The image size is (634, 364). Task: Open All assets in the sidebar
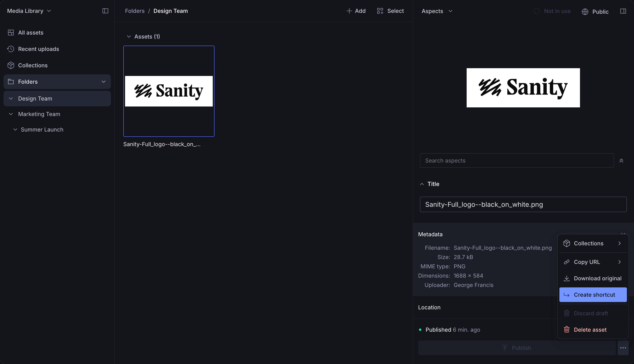[x=57, y=33]
